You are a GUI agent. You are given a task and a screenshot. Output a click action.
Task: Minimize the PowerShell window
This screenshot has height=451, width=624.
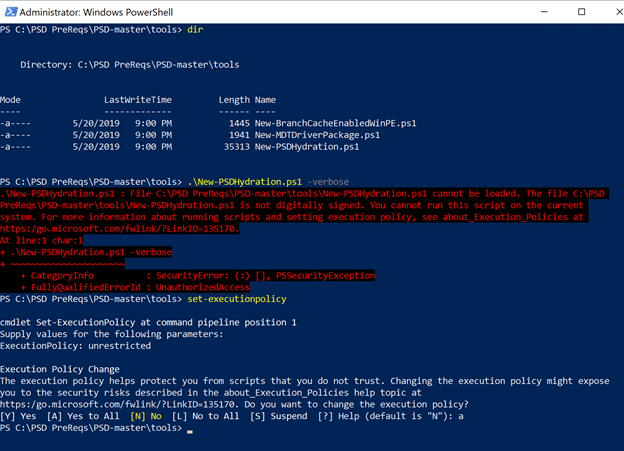coord(544,12)
